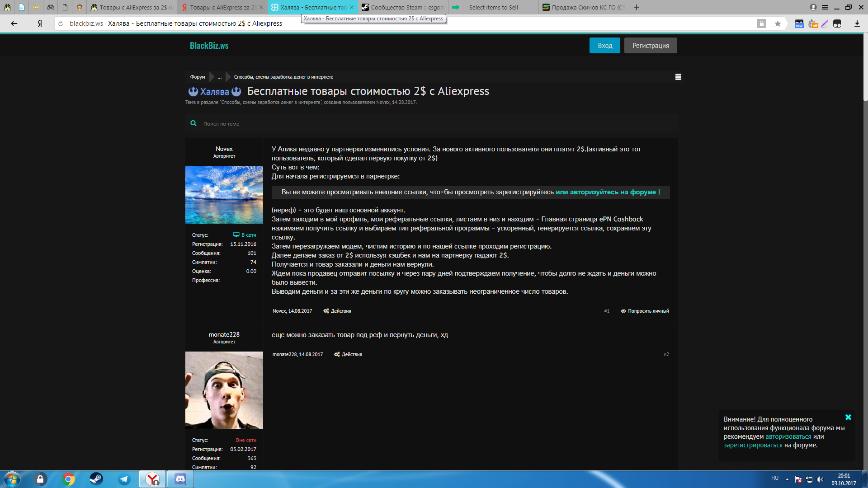Open Google Chrome from the taskbar
Viewport: 868px width, 488px height.
68,479
